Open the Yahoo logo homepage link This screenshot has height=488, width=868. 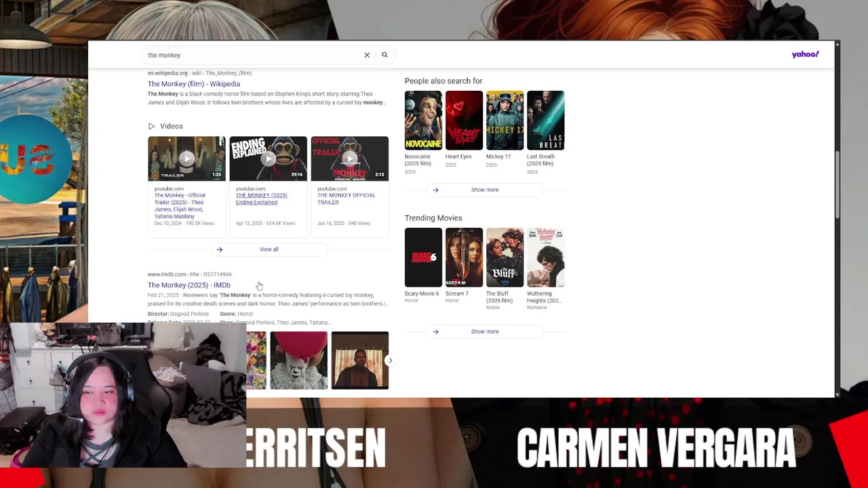tap(805, 54)
